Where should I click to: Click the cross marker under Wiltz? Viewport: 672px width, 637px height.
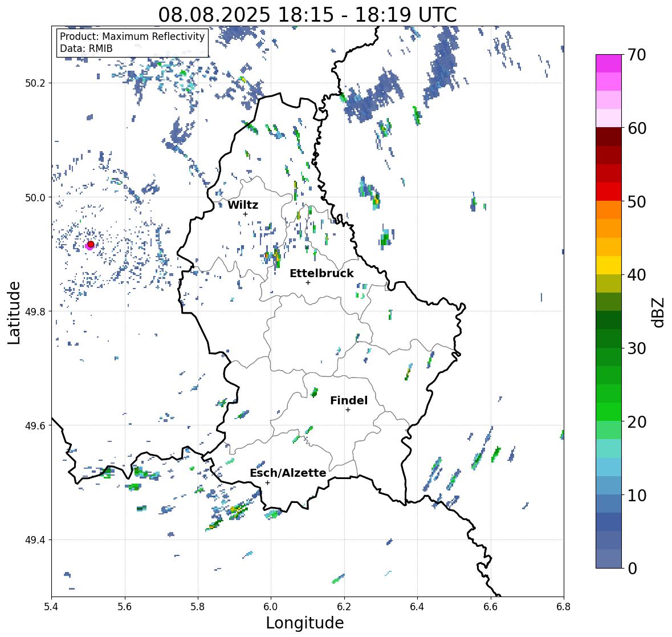(245, 214)
